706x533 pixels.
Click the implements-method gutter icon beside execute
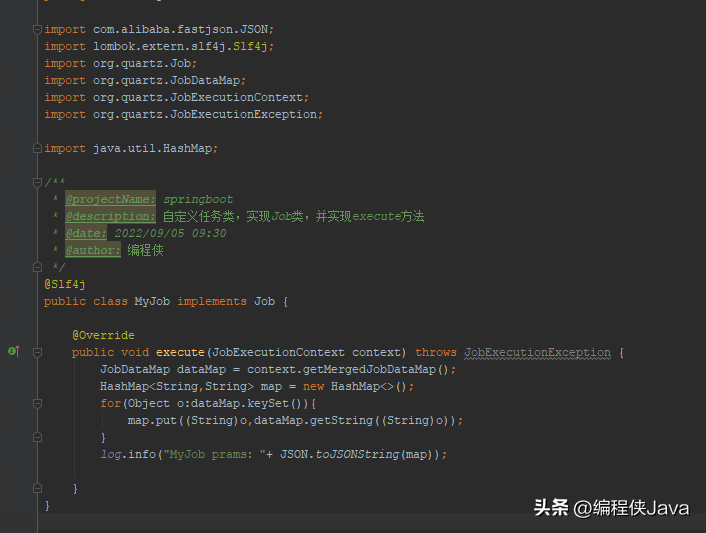(13, 351)
